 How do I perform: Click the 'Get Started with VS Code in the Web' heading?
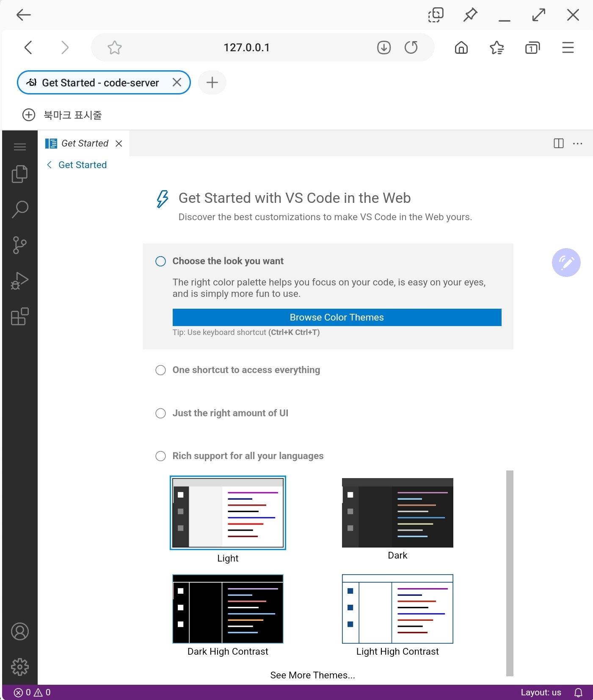[x=295, y=198]
